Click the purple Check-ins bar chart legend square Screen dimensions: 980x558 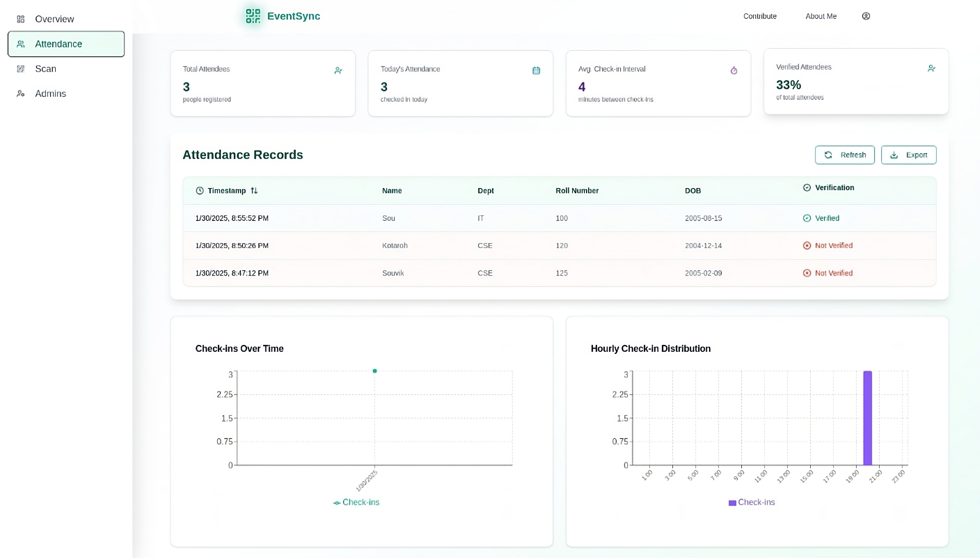coord(732,503)
